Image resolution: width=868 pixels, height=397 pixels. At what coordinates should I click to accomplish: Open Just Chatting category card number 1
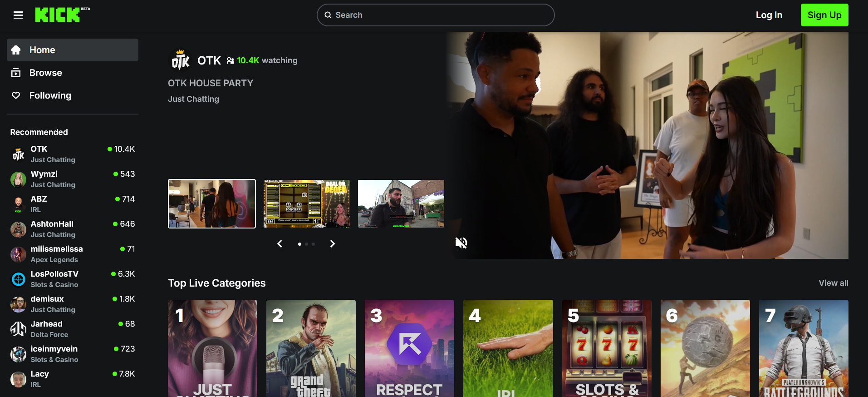[x=212, y=348]
